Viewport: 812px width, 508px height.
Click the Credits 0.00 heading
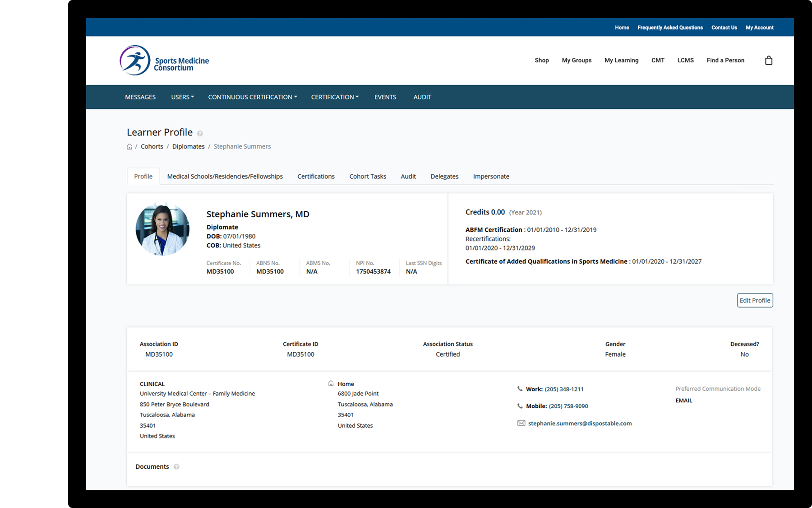(x=485, y=212)
